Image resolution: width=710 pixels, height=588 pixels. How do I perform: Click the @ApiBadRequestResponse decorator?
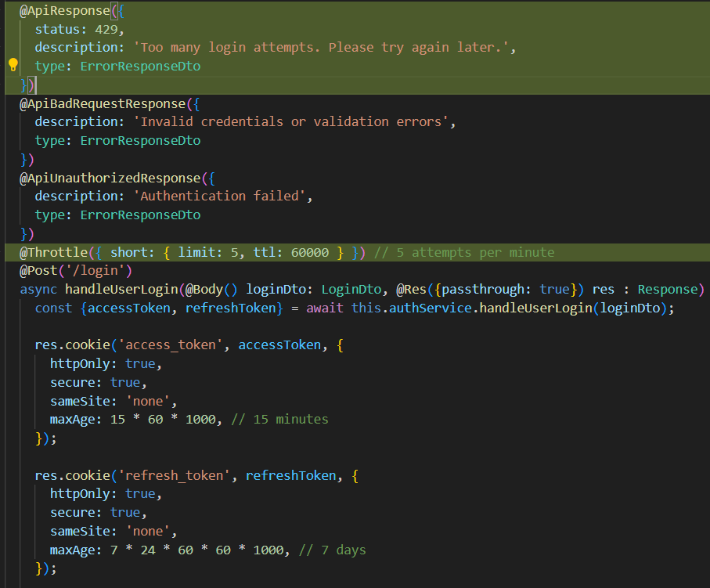tap(103, 103)
